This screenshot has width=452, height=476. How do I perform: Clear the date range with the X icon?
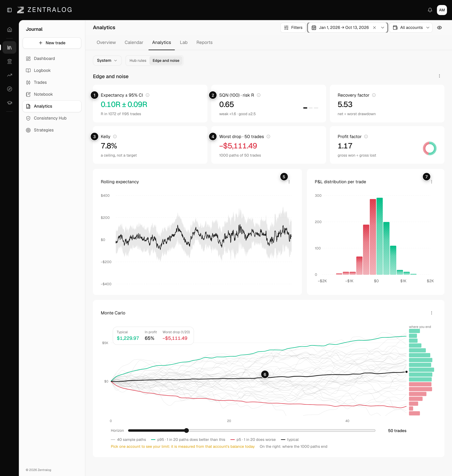(374, 27)
